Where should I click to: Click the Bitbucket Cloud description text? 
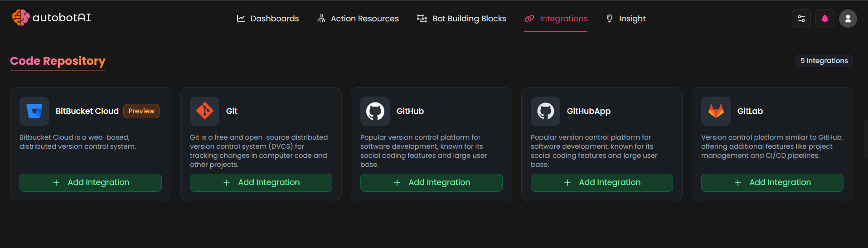[78, 142]
